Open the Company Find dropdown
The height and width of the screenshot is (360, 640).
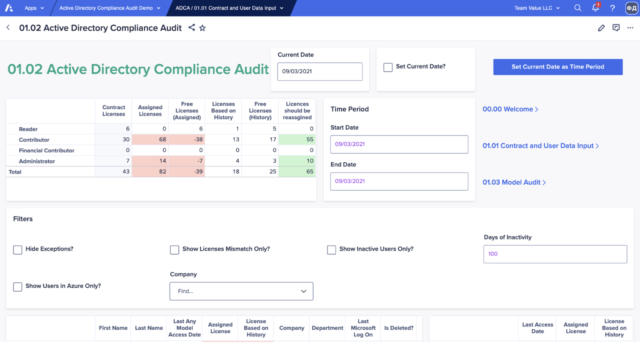(x=241, y=291)
